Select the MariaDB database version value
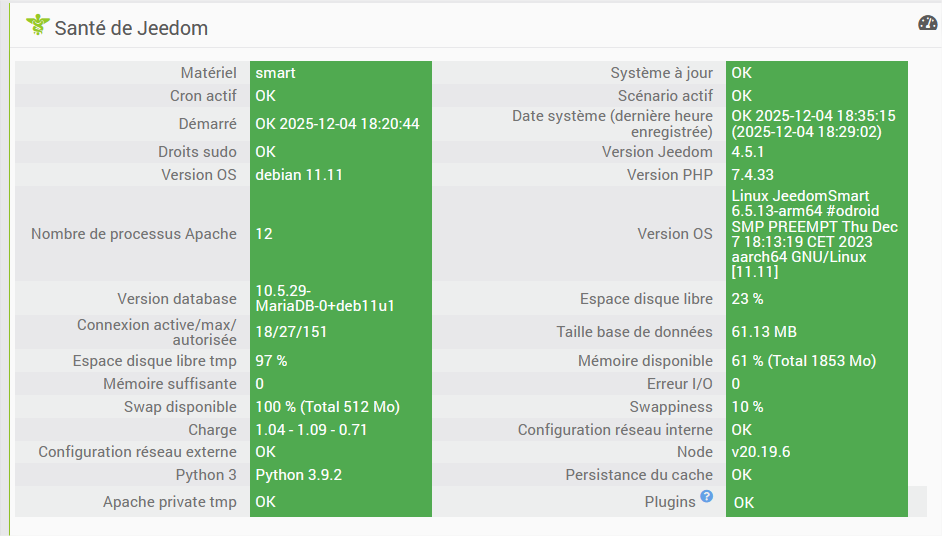The image size is (942, 536). pyautogui.click(x=324, y=298)
